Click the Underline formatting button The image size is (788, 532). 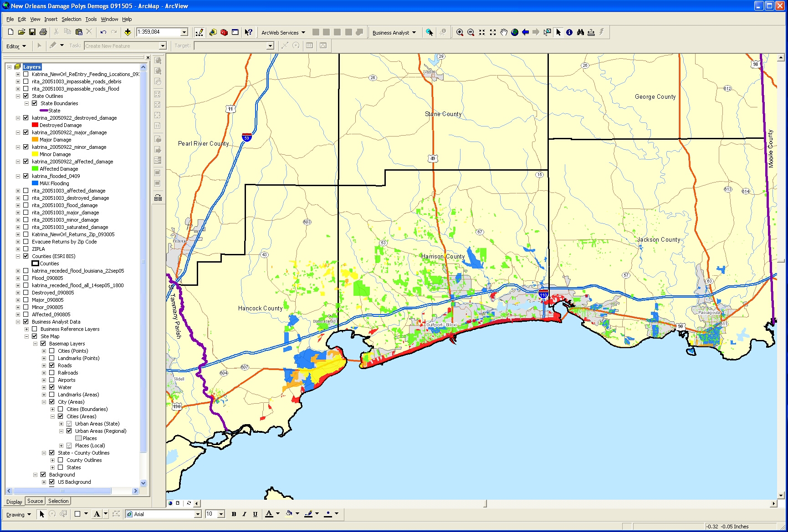[x=255, y=514]
